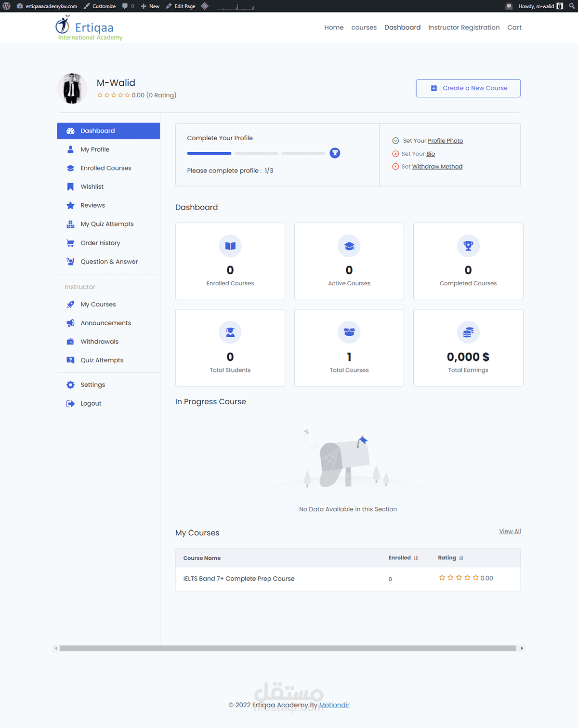Click the profile completion progress bar

click(x=256, y=153)
